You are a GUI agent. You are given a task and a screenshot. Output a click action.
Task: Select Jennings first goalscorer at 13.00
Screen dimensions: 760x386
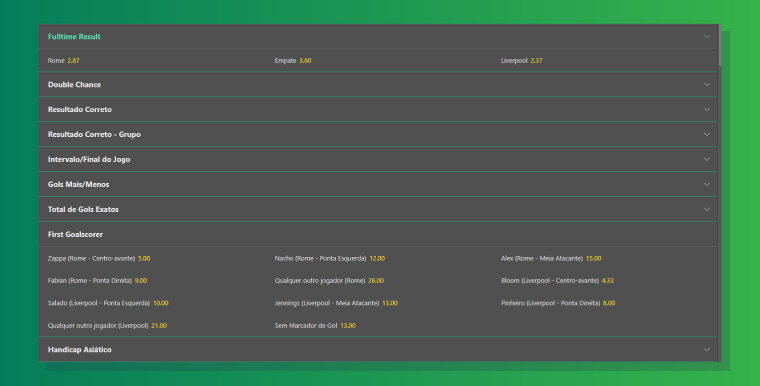(336, 303)
